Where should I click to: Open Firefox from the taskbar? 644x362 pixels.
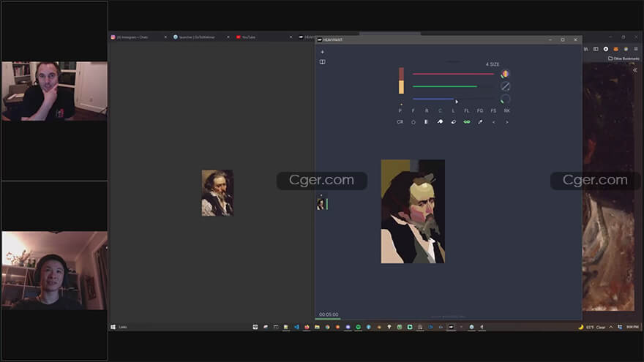(307, 327)
